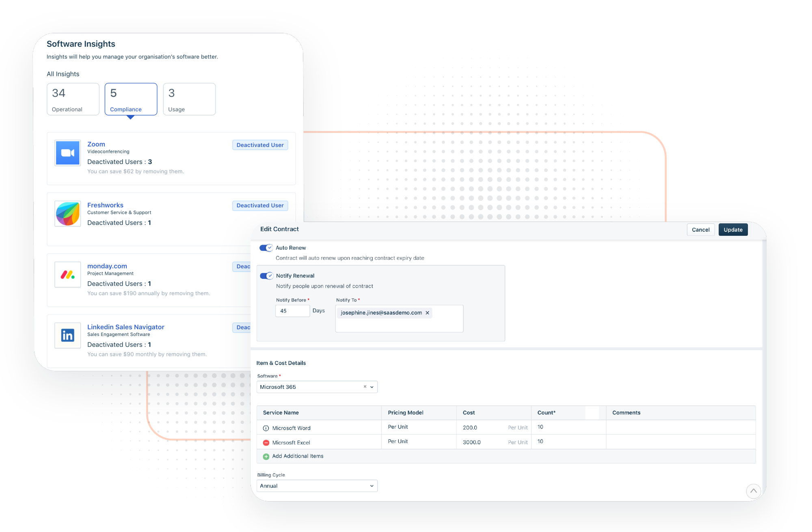Select the Usage insights tab
Viewport: 812px width, 532px height.
(x=189, y=99)
